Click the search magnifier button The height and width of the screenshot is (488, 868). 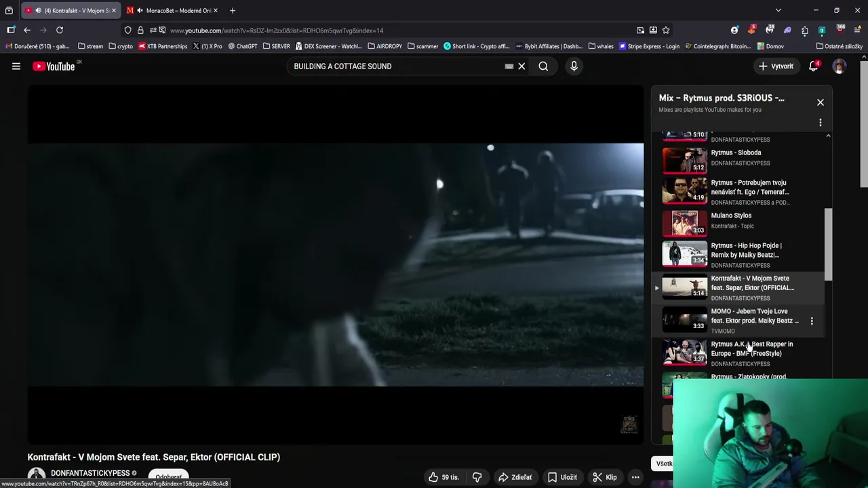[543, 66]
